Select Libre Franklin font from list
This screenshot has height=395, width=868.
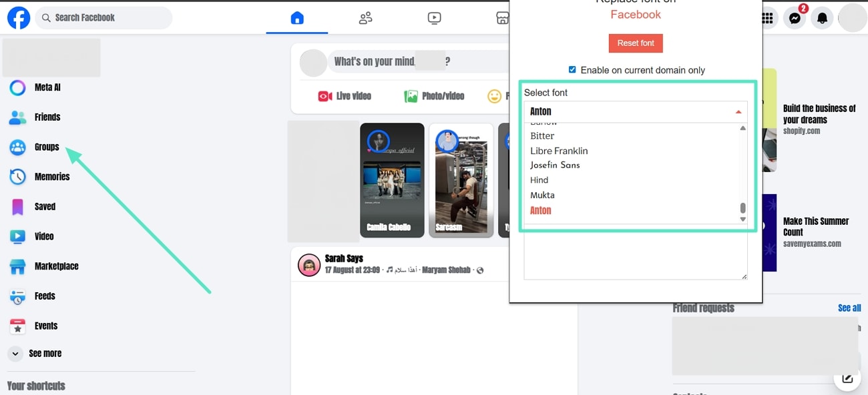[559, 151]
